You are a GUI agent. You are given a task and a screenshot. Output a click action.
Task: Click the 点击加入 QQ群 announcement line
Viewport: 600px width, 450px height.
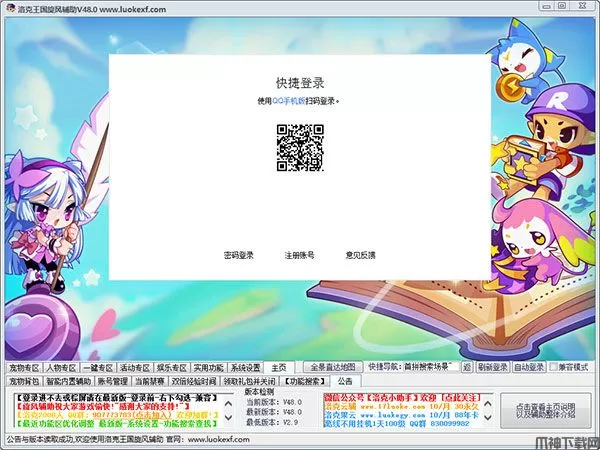[x=117, y=415]
